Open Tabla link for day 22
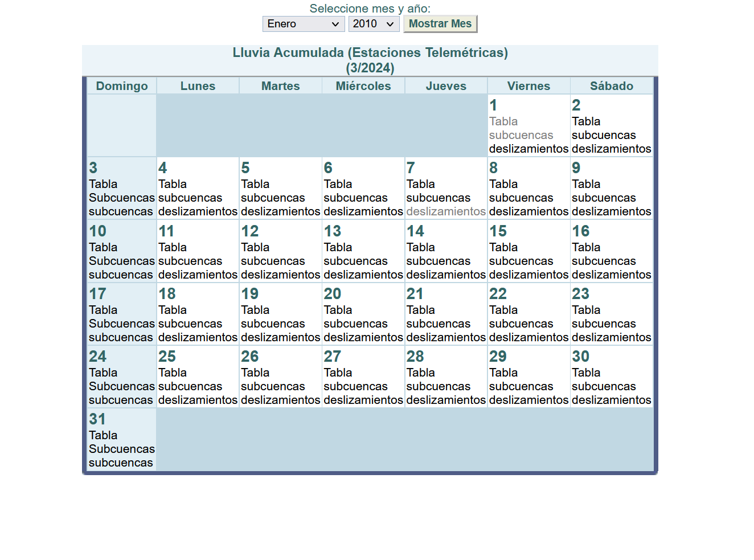The width and height of the screenshot is (754, 560). [x=503, y=310]
